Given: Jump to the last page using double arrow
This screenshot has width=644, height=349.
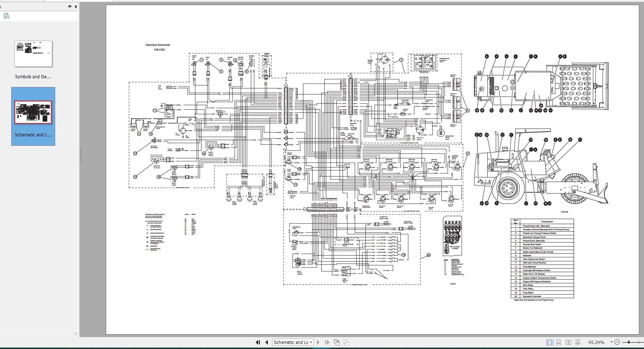Looking at the screenshot, I should point(327,342).
